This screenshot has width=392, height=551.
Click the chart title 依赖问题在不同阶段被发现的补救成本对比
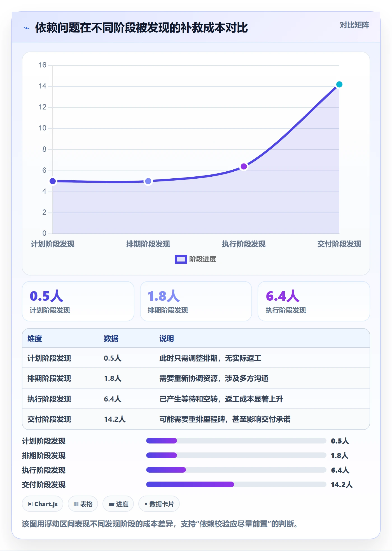pyautogui.click(x=141, y=28)
